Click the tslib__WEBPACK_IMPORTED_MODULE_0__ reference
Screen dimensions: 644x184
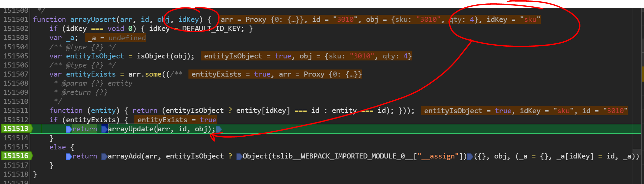point(343,156)
